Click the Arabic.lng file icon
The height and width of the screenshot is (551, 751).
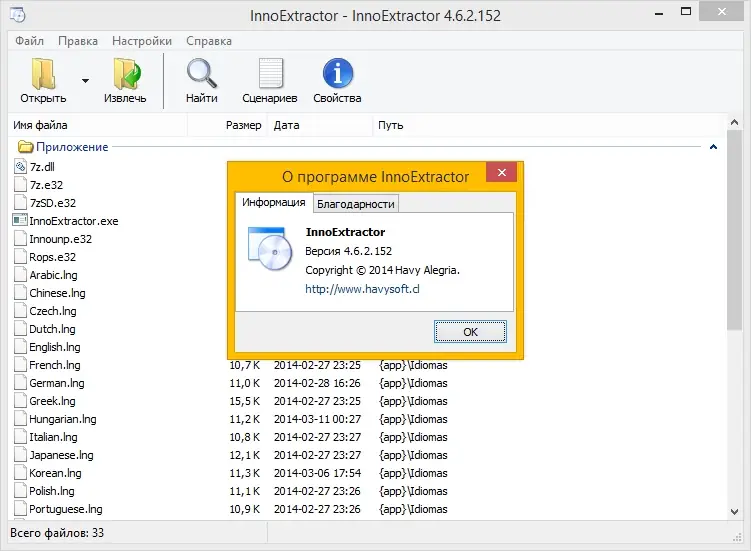coord(20,275)
